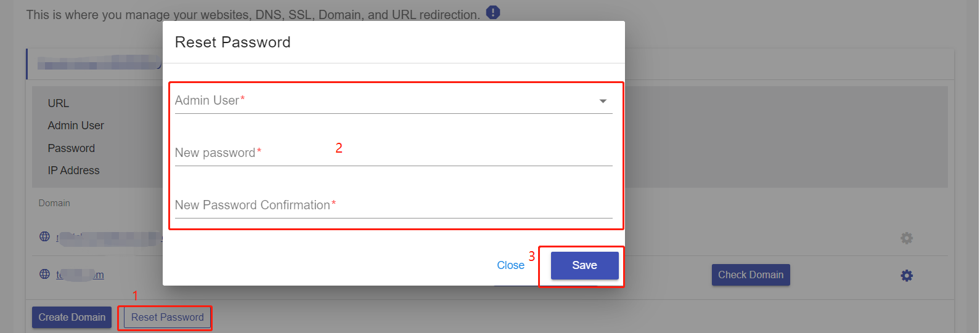The width and height of the screenshot is (980, 333).
Task: Select the blurred website tab at top
Action: click(x=99, y=63)
